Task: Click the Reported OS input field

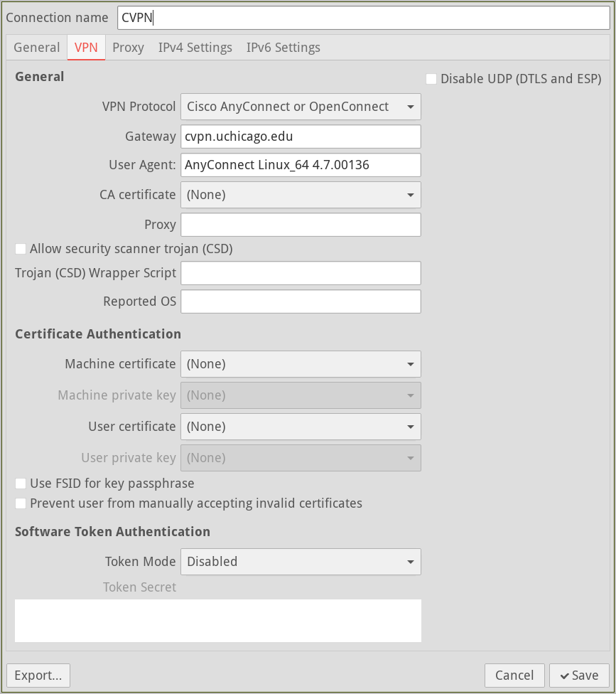Action: pos(301,301)
